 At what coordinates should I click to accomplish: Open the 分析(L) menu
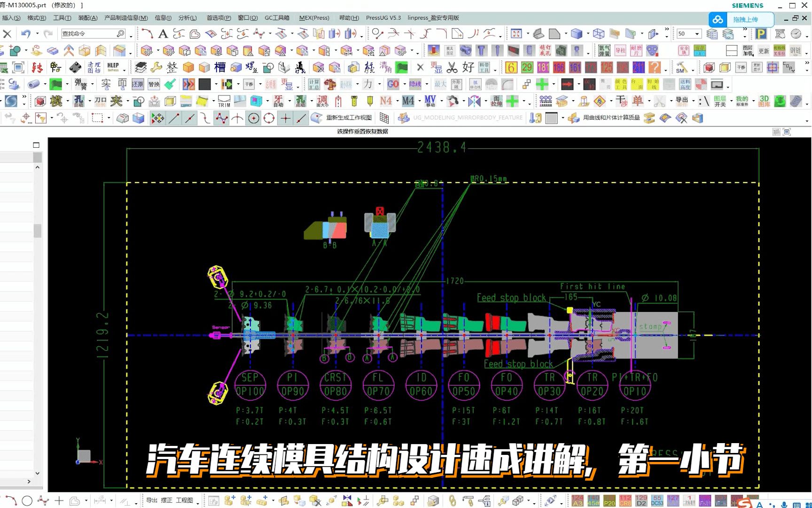coord(187,18)
